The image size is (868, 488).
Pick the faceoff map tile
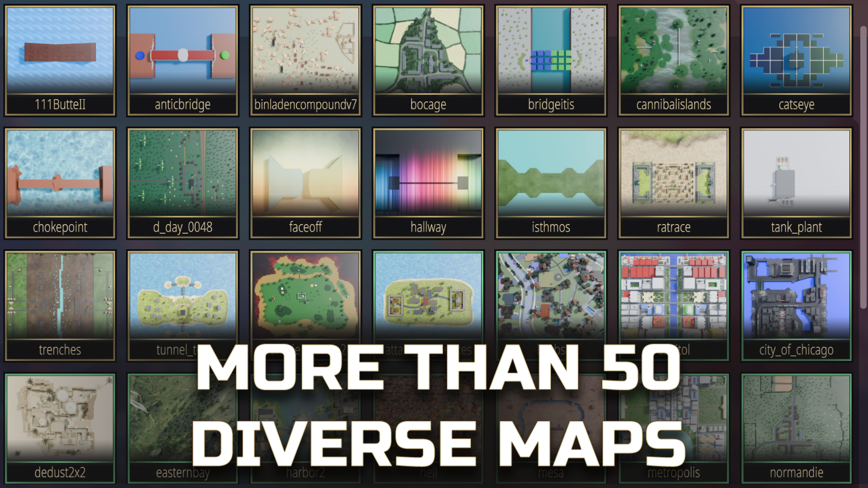tap(305, 183)
